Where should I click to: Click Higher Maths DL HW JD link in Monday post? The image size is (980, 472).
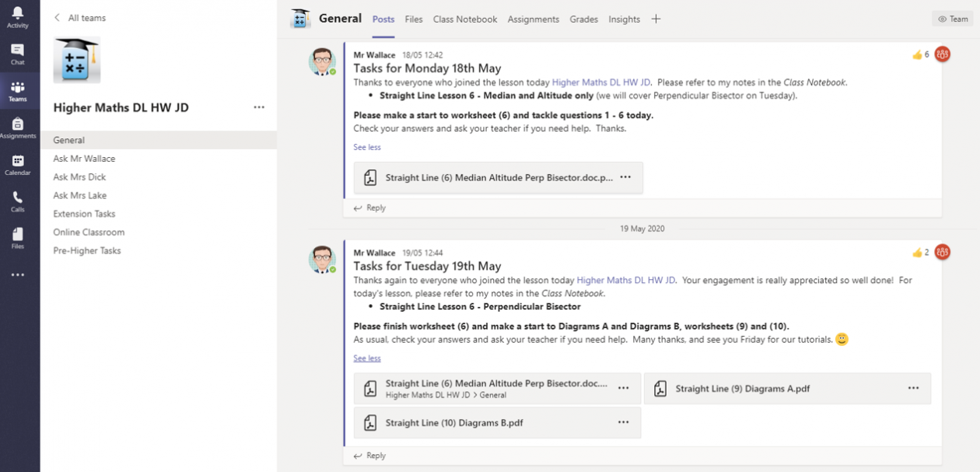[x=601, y=82]
